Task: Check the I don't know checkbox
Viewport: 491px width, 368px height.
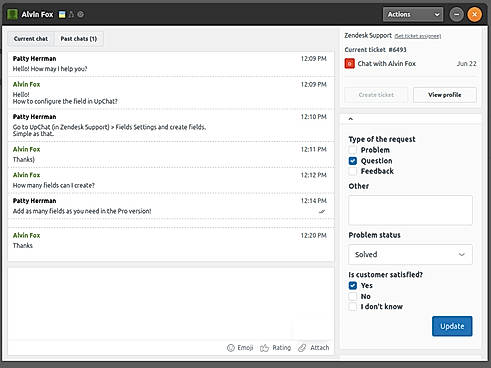Action: 353,306
